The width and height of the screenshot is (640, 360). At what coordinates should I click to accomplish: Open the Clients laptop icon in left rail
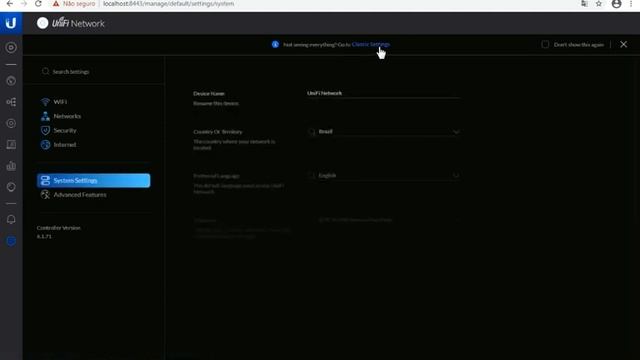[11, 144]
